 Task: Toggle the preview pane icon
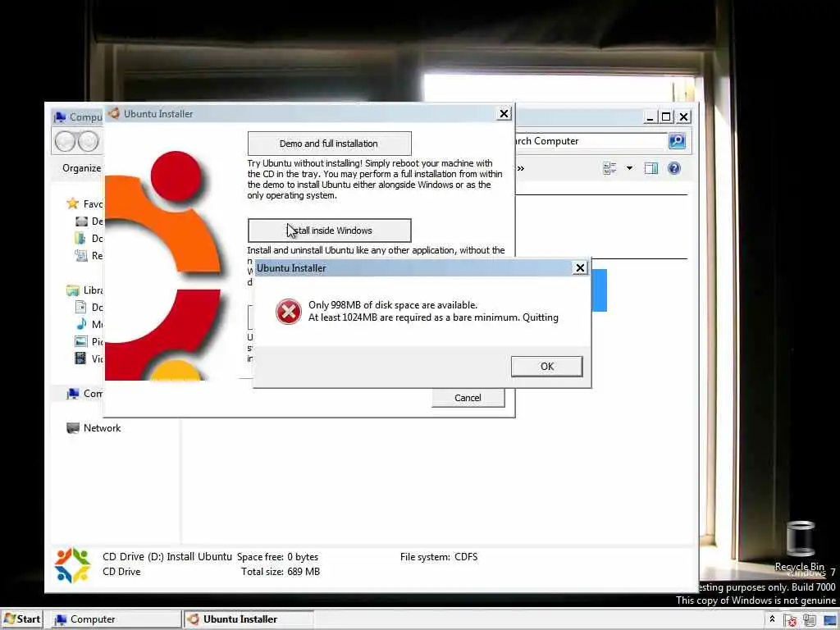[x=651, y=168]
